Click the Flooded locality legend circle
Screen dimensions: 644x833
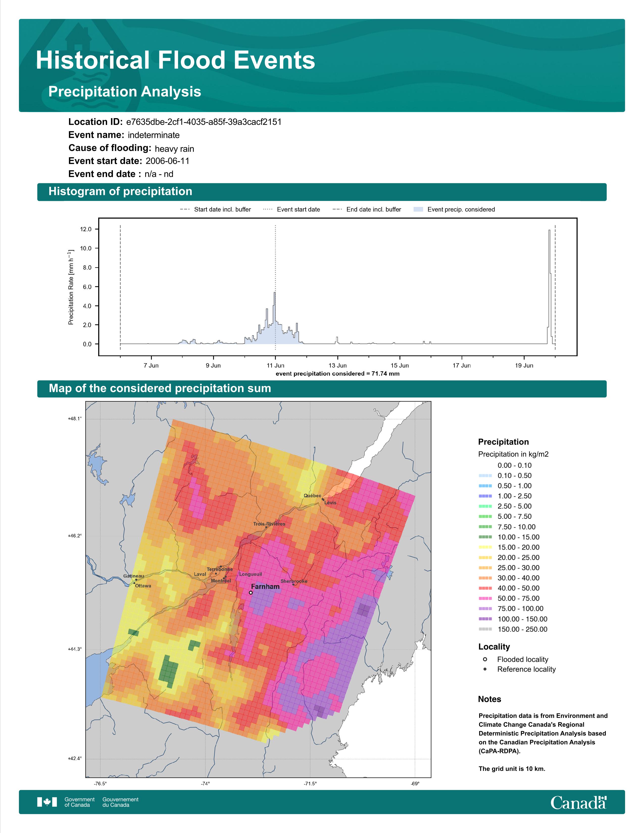click(485, 659)
